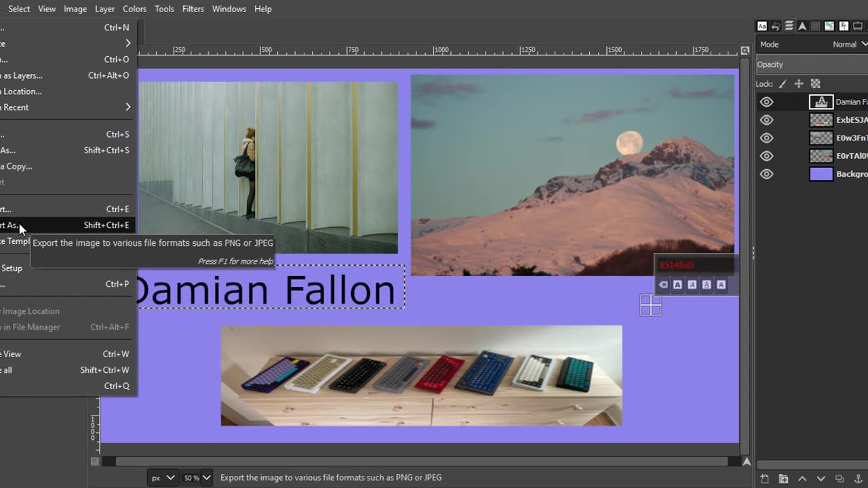Create a new layer
This screenshot has width=868, height=488.
click(765, 479)
